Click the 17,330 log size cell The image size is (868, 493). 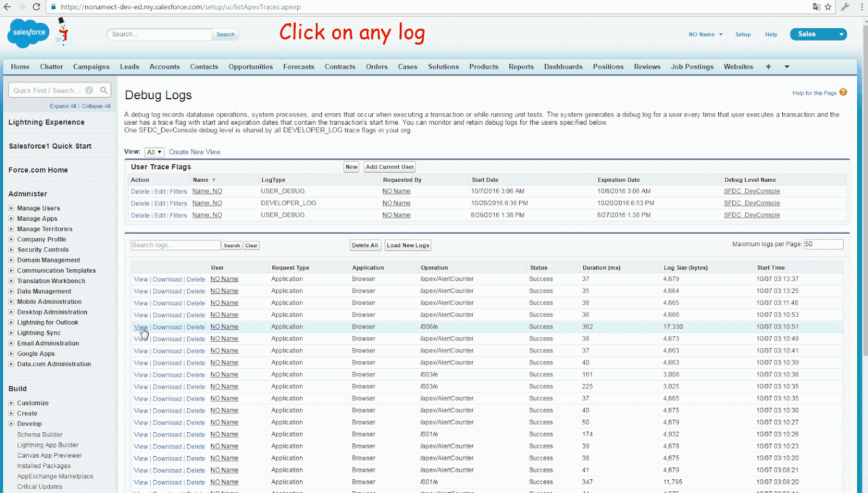click(673, 326)
